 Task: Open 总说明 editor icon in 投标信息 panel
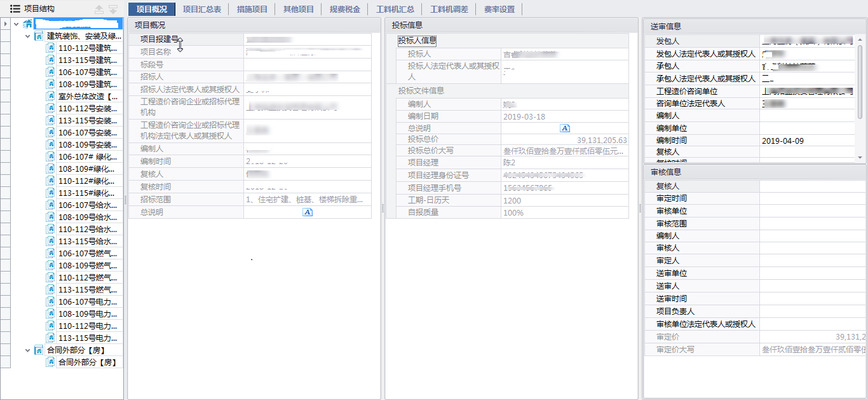coord(565,128)
